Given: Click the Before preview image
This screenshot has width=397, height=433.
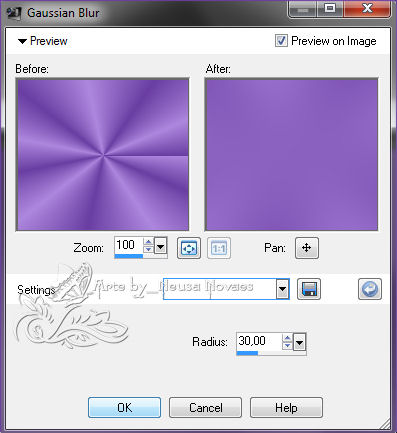Looking at the screenshot, I should pyautogui.click(x=103, y=155).
